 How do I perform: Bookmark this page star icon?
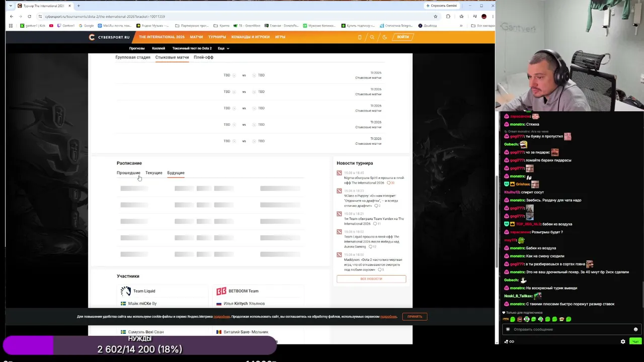(435, 17)
